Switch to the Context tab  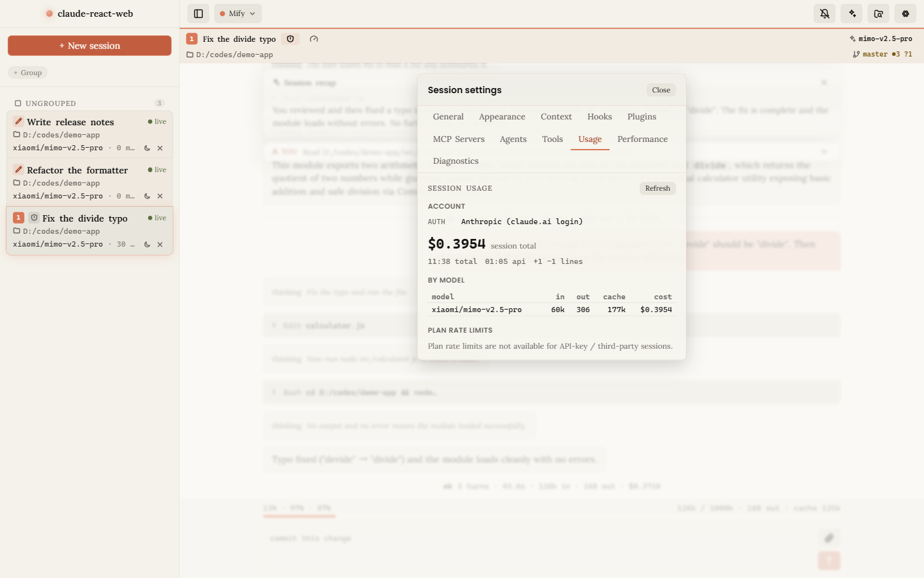coord(556,117)
